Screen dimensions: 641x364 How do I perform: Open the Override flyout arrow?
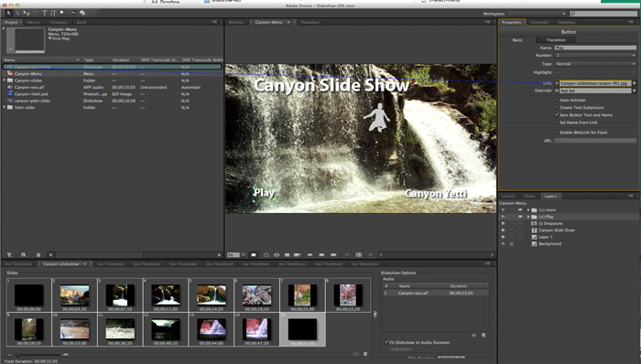(x=635, y=91)
